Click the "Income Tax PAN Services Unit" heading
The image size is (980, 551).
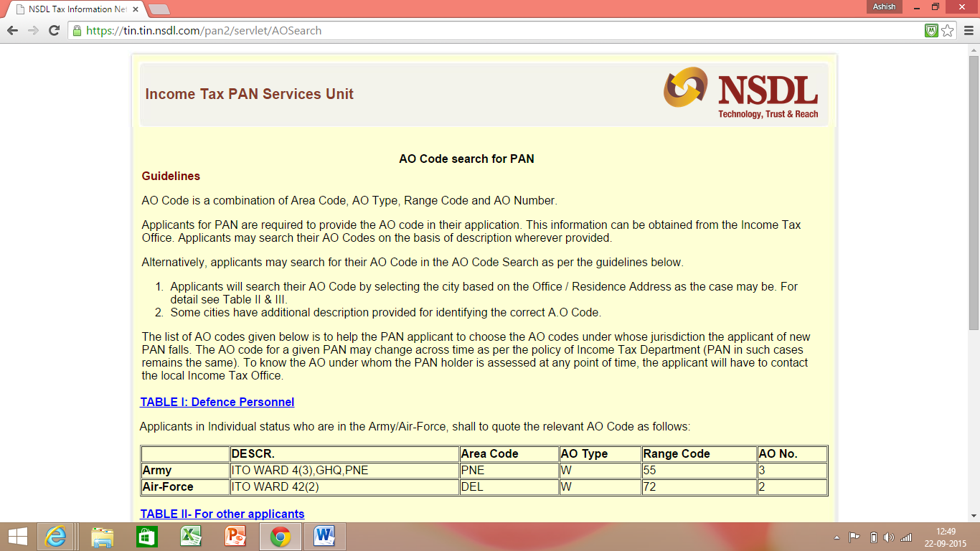pyautogui.click(x=250, y=94)
